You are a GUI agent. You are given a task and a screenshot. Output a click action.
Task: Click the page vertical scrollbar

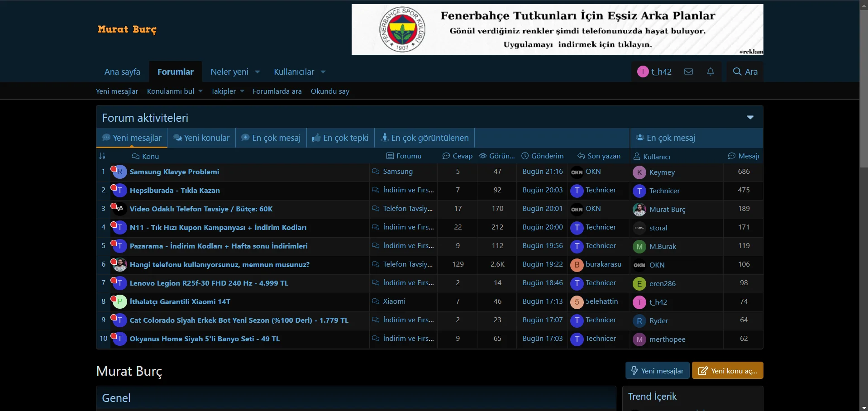[863, 91]
